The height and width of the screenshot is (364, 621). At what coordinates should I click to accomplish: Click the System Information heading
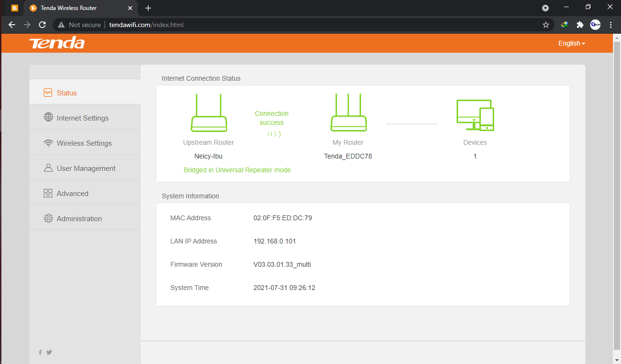[191, 196]
